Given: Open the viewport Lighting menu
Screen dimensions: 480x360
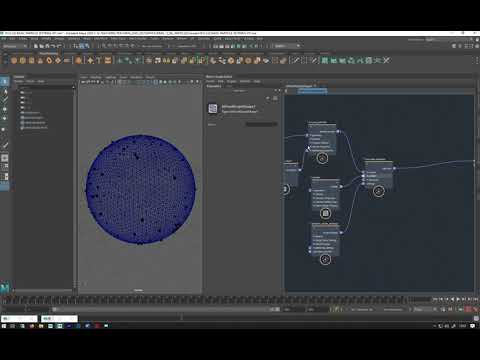Looking at the screenshot, I should coord(110,77).
